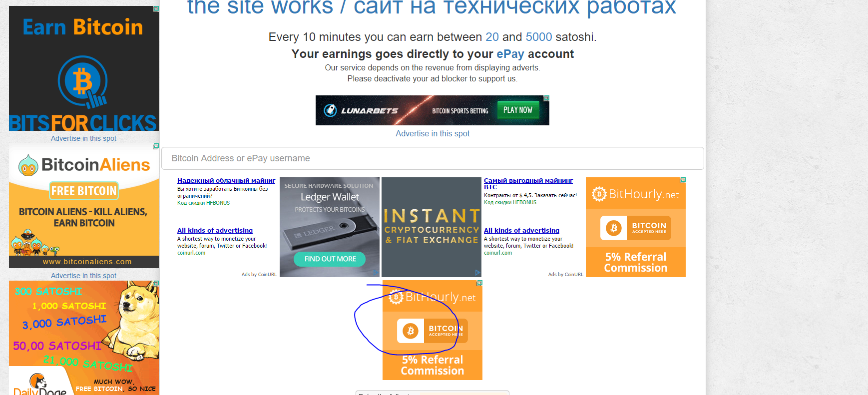Hit the PLAY NOW button on Lunarbets banner
The width and height of the screenshot is (868, 395).
[518, 110]
